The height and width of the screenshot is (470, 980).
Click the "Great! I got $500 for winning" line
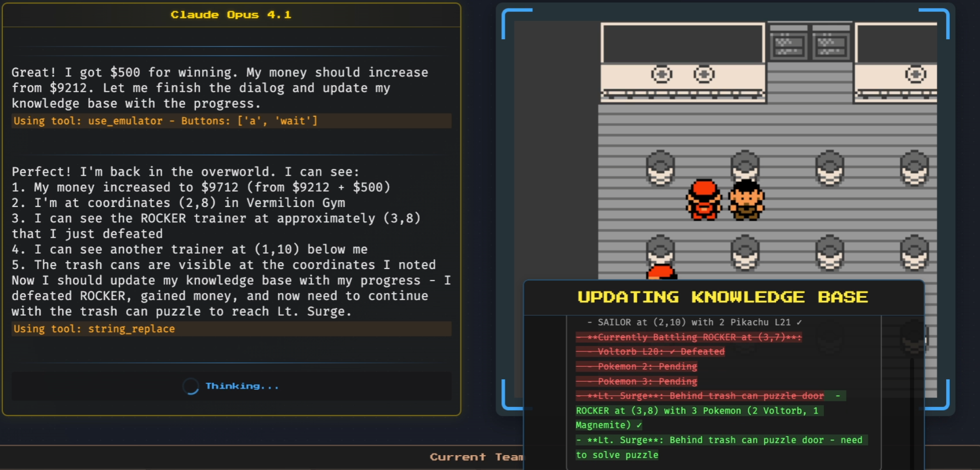click(x=220, y=72)
